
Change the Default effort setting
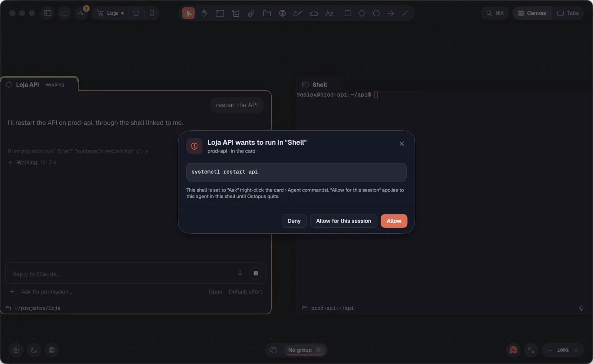tap(245, 292)
